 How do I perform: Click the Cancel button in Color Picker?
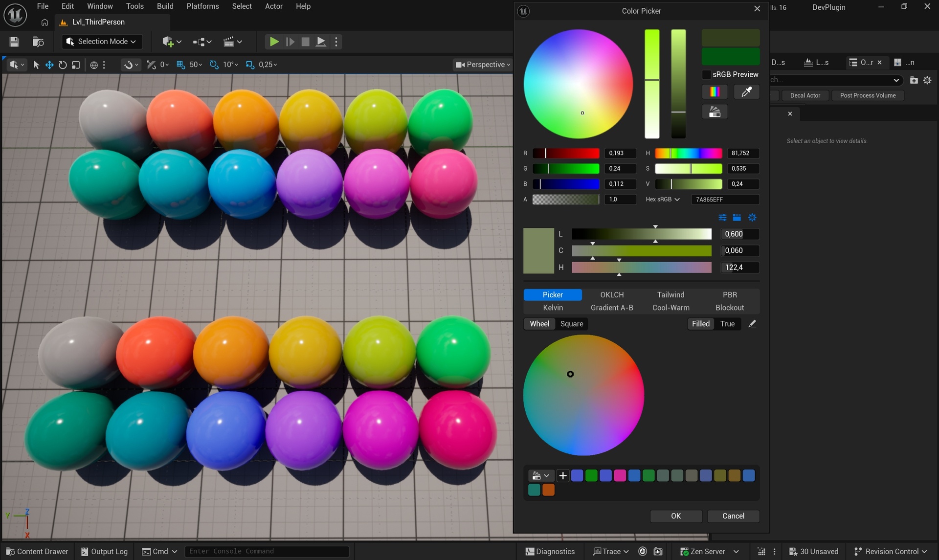(733, 516)
